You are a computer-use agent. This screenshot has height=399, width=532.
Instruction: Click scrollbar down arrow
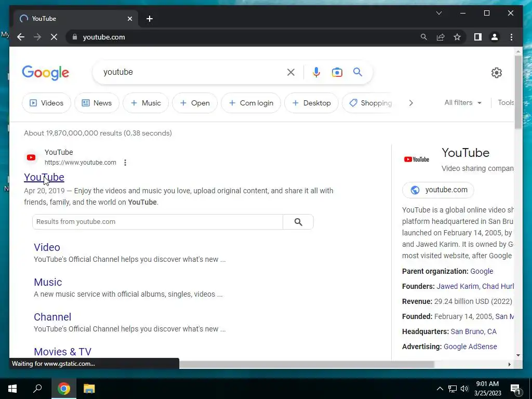pos(518,355)
